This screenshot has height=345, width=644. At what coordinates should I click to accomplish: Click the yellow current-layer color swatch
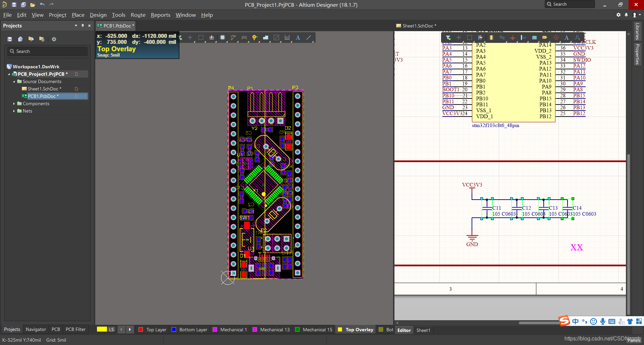tap(102, 330)
